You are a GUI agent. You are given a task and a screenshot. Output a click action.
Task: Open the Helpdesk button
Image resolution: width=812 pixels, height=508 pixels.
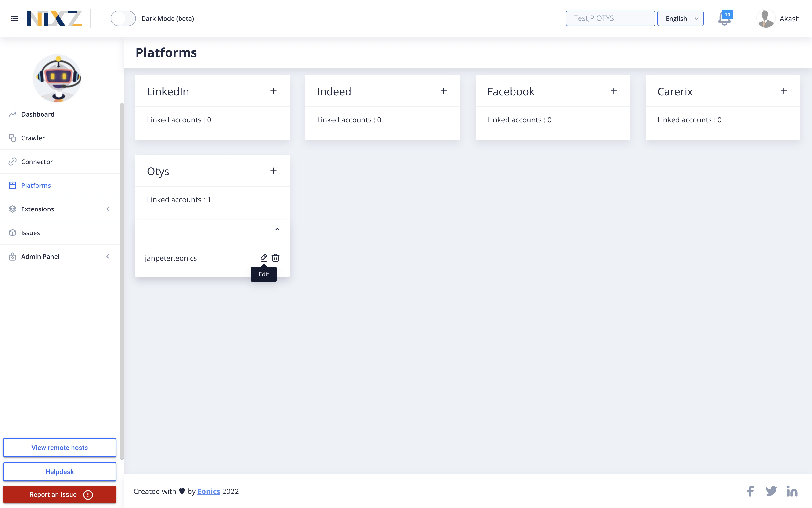(x=60, y=472)
